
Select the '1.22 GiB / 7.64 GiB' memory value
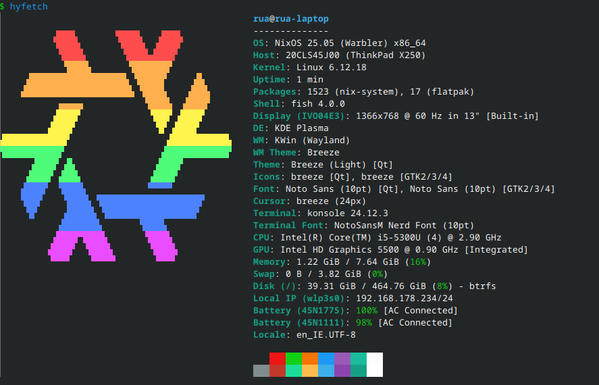click(347, 262)
